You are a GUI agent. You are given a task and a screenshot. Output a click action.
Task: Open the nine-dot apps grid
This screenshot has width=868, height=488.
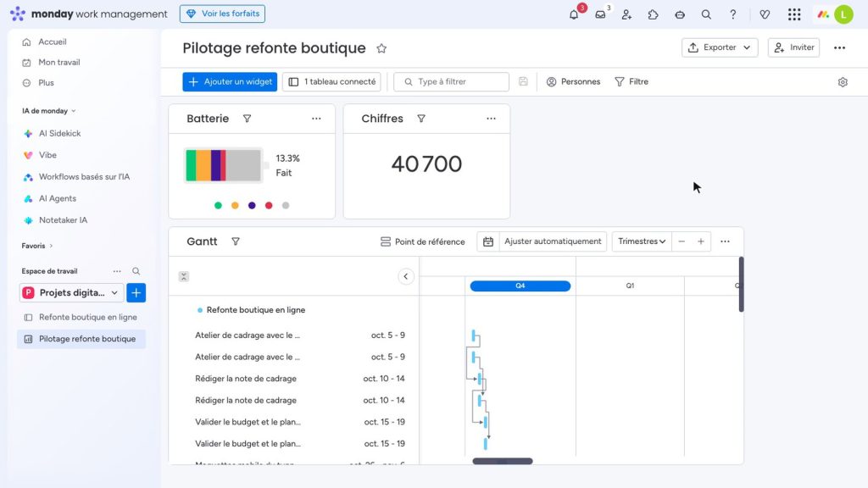click(794, 14)
